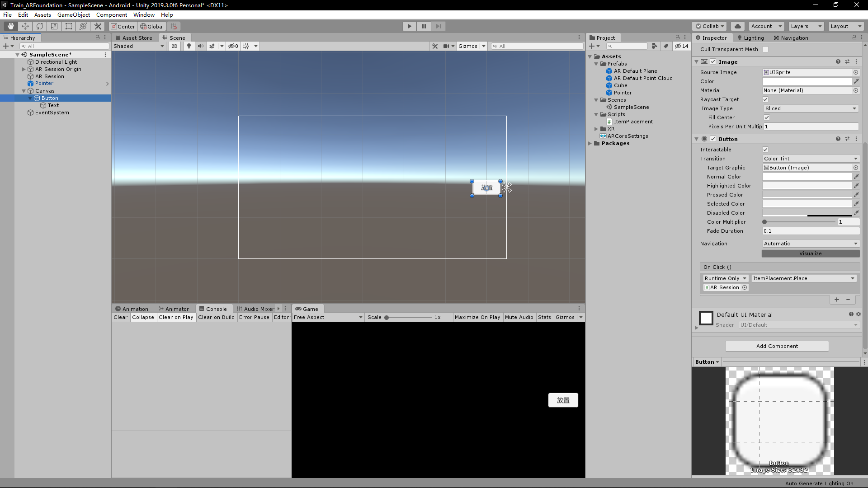Open the Layers dropdown
The width and height of the screenshot is (868, 488).
807,26
